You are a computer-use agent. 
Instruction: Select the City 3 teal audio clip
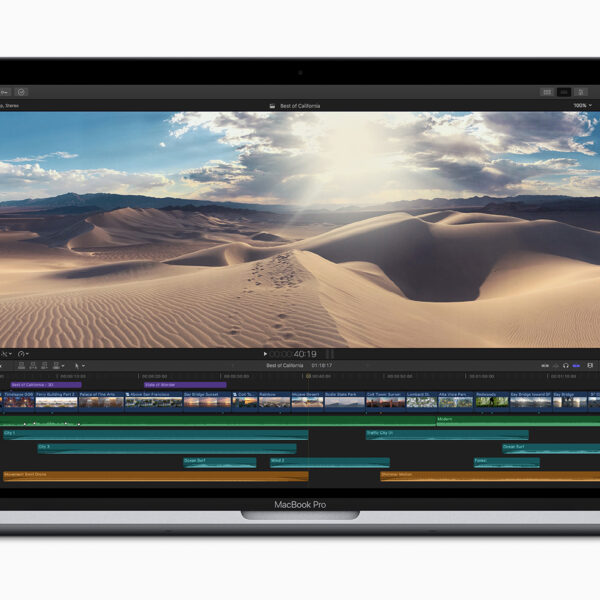[167, 449]
